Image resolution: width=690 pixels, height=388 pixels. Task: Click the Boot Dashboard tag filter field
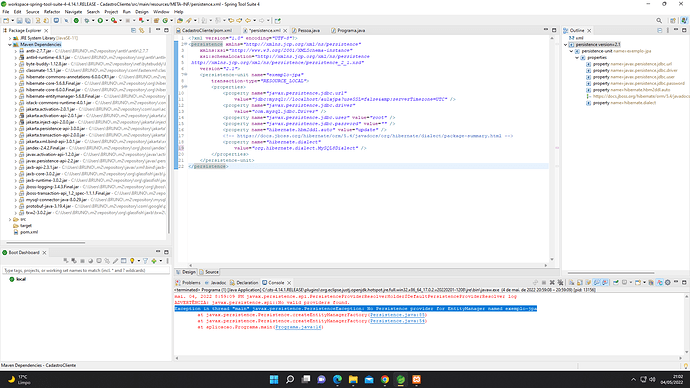click(x=86, y=271)
